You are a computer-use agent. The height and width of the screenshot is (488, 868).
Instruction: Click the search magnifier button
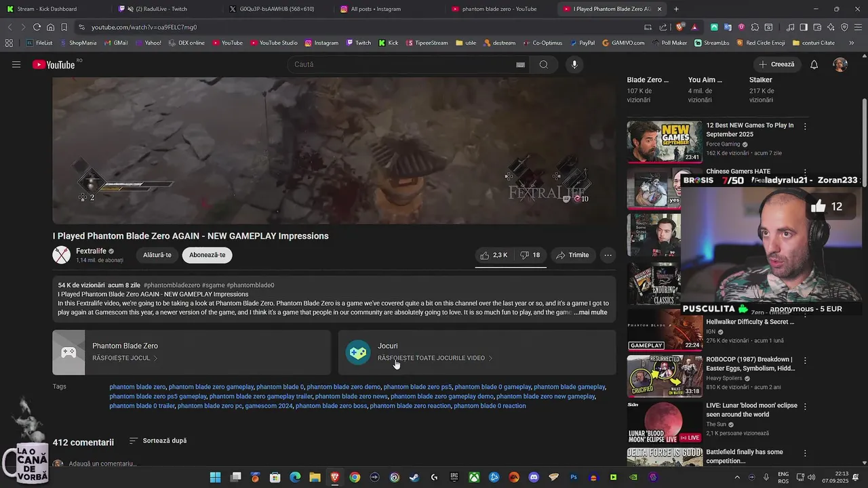pos(543,64)
